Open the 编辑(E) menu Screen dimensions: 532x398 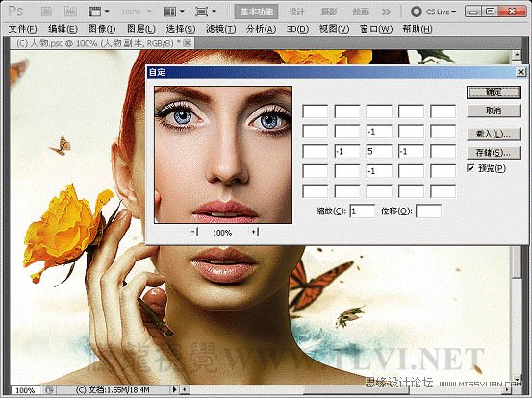point(63,29)
